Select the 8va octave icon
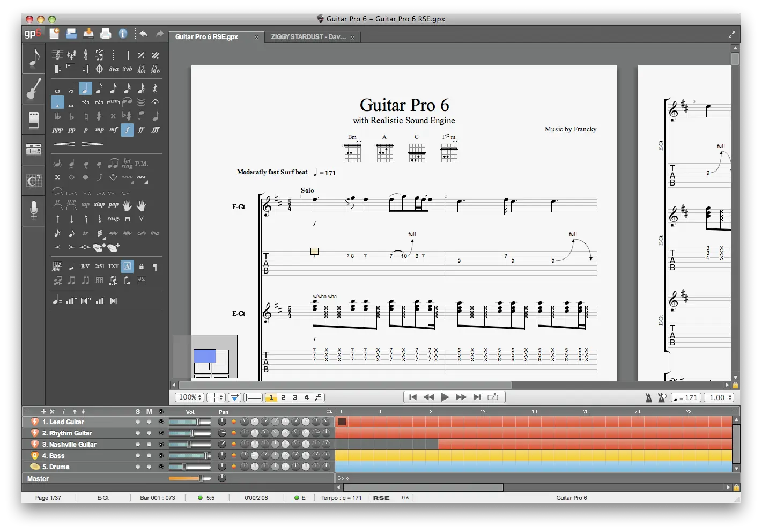Screen dimensions: 762x532 click(113, 69)
